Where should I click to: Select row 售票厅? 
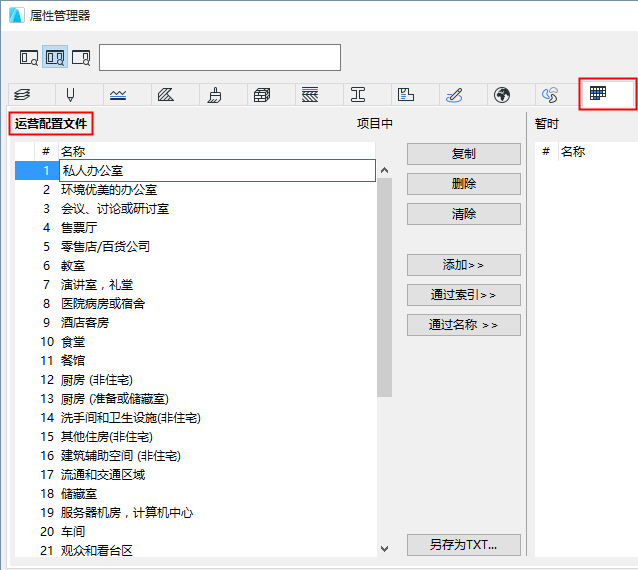pyautogui.click(x=195, y=227)
